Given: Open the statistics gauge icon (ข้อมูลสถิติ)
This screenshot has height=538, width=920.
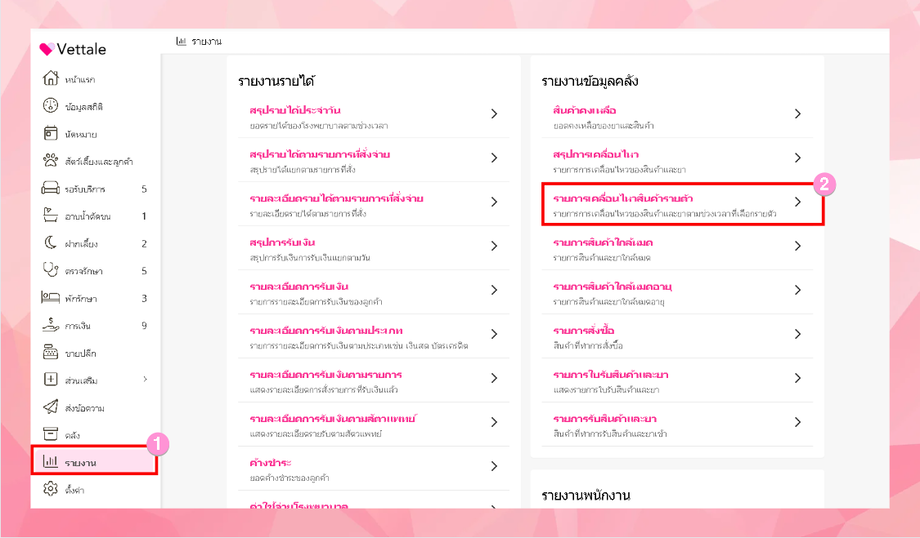Looking at the screenshot, I should pyautogui.click(x=51, y=106).
